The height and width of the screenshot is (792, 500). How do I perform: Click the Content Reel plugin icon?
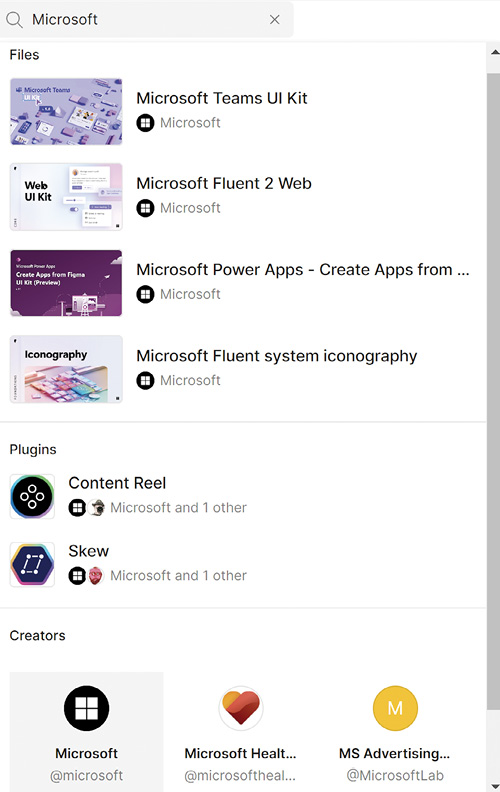(x=32, y=497)
